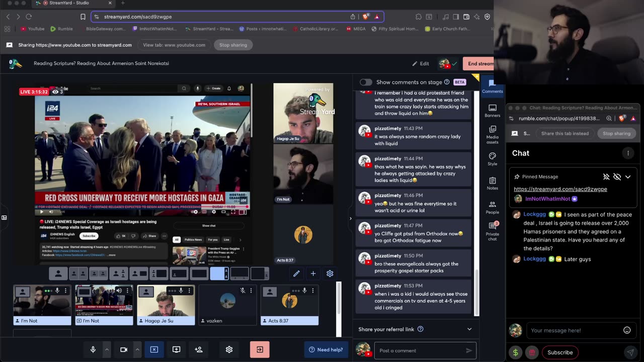Open the Style panel
Viewport: 644px width, 362px height.
(x=492, y=159)
